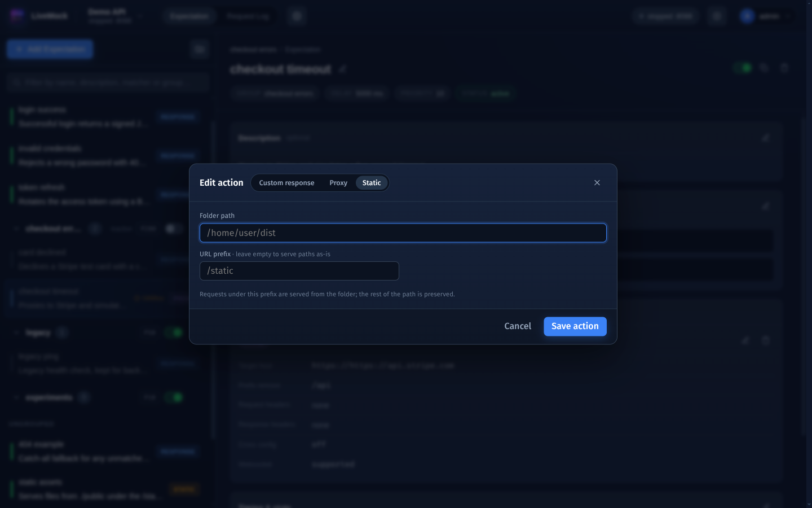Click the trash icon for checkout timeout
The height and width of the screenshot is (508, 812).
tap(784, 68)
